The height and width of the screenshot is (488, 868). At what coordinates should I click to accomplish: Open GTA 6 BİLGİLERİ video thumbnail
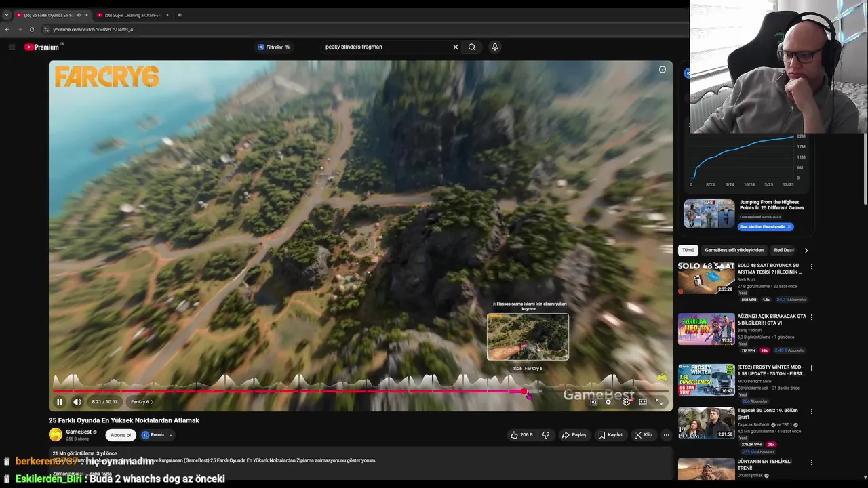(x=707, y=329)
